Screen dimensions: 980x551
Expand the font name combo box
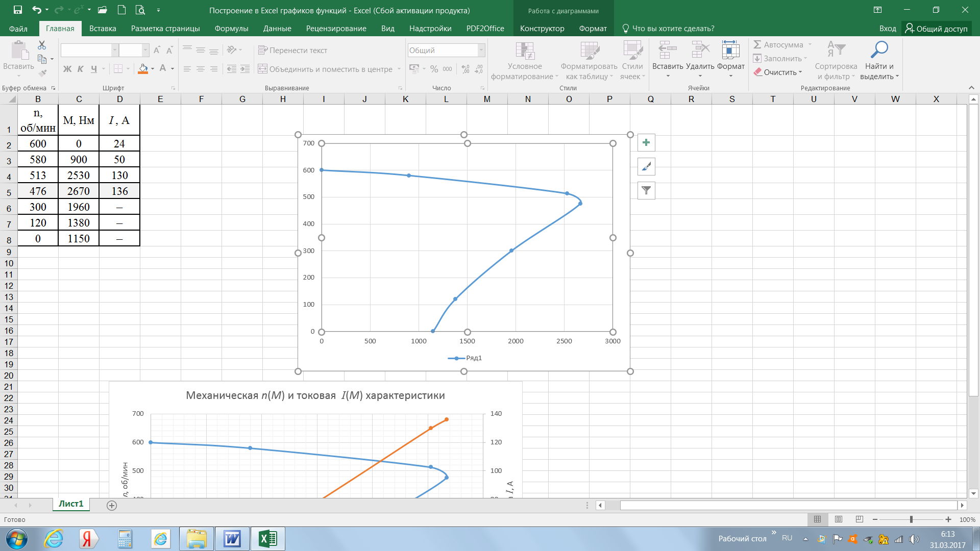tap(115, 50)
